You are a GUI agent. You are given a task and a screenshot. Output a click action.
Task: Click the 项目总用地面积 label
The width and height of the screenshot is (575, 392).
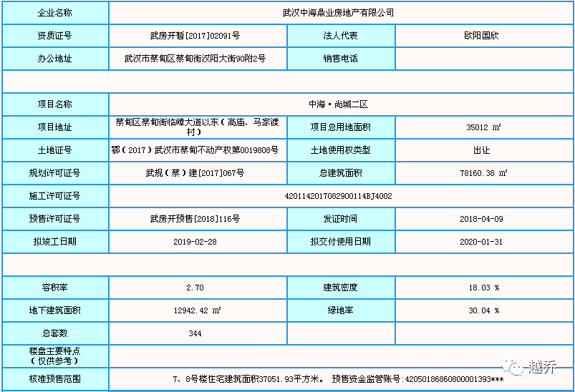click(340, 127)
